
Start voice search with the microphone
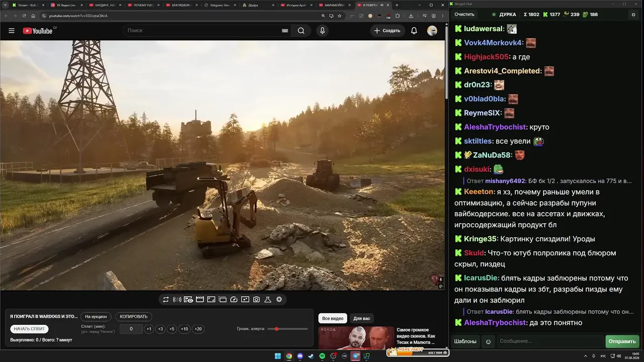(323, 31)
